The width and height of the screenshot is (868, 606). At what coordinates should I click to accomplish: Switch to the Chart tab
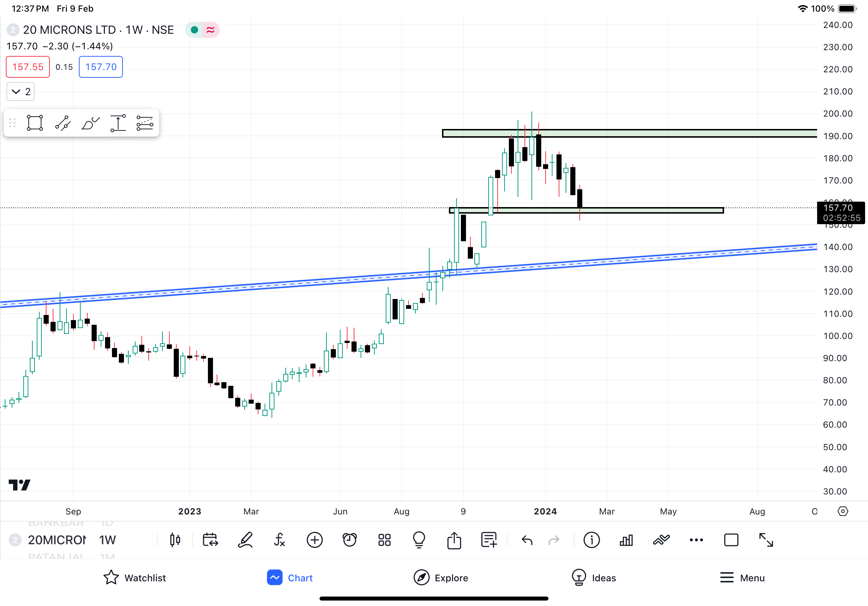(290, 578)
